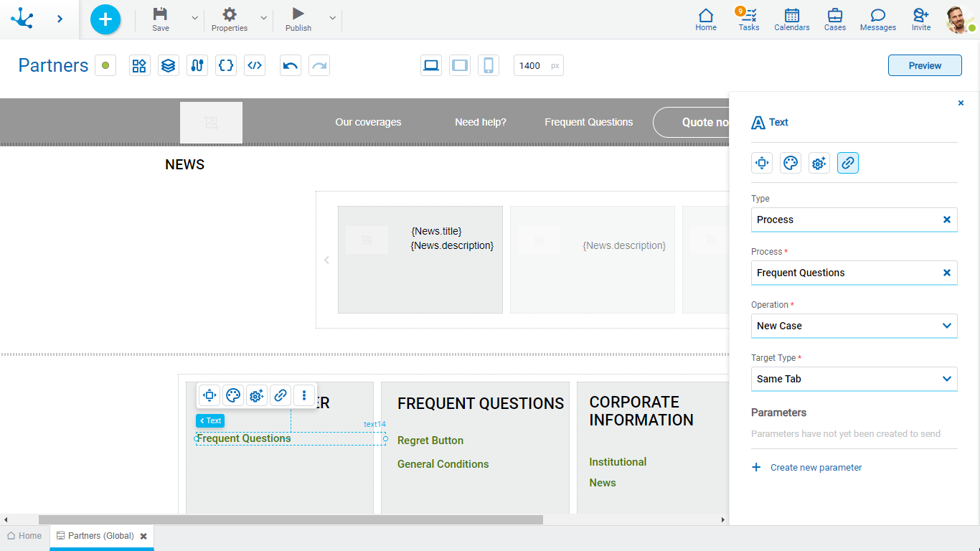The width and height of the screenshot is (980, 551).
Task: Open the HTML code tags icon
Action: [255, 66]
